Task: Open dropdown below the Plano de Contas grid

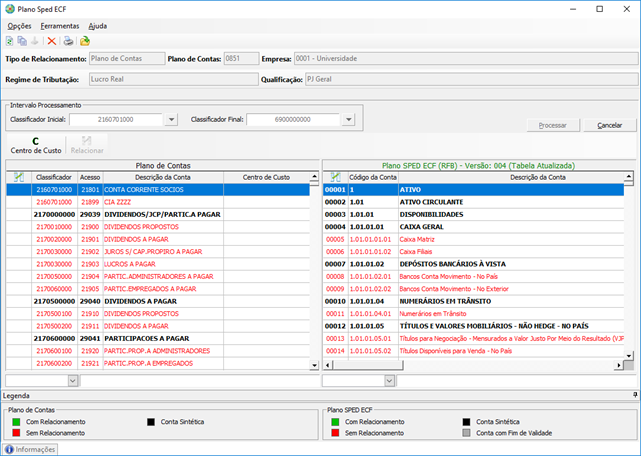Action: 73,381
